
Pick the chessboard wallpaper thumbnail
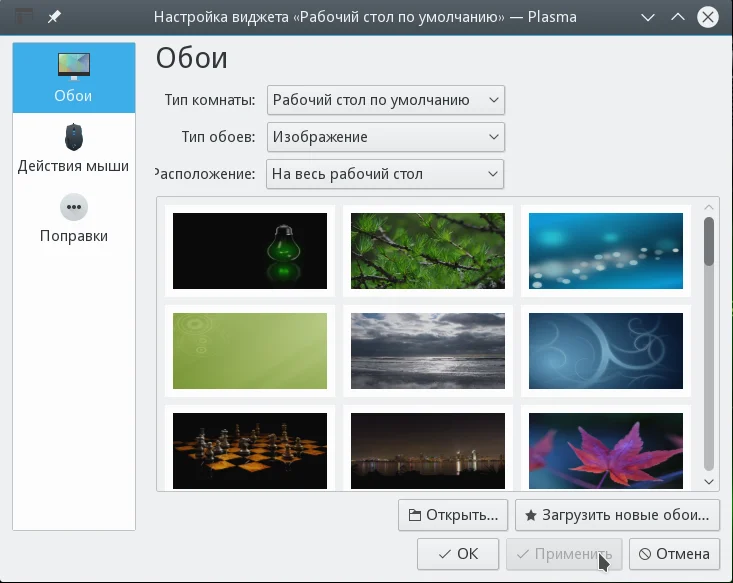[250, 451]
